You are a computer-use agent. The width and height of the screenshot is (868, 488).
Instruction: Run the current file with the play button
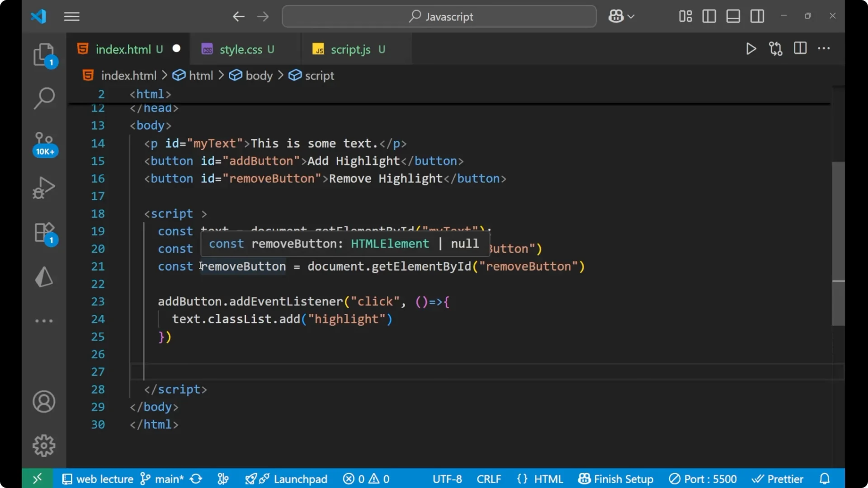click(751, 49)
